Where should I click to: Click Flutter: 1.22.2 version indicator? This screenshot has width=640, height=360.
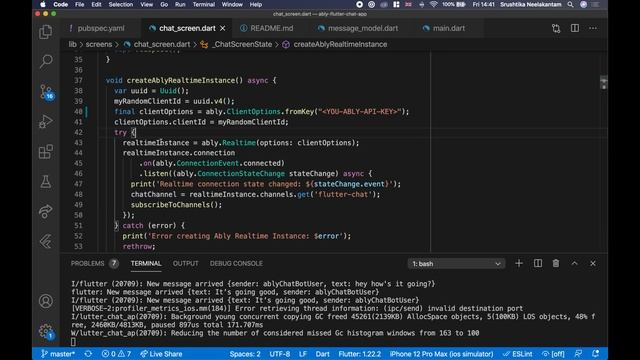[360, 354]
